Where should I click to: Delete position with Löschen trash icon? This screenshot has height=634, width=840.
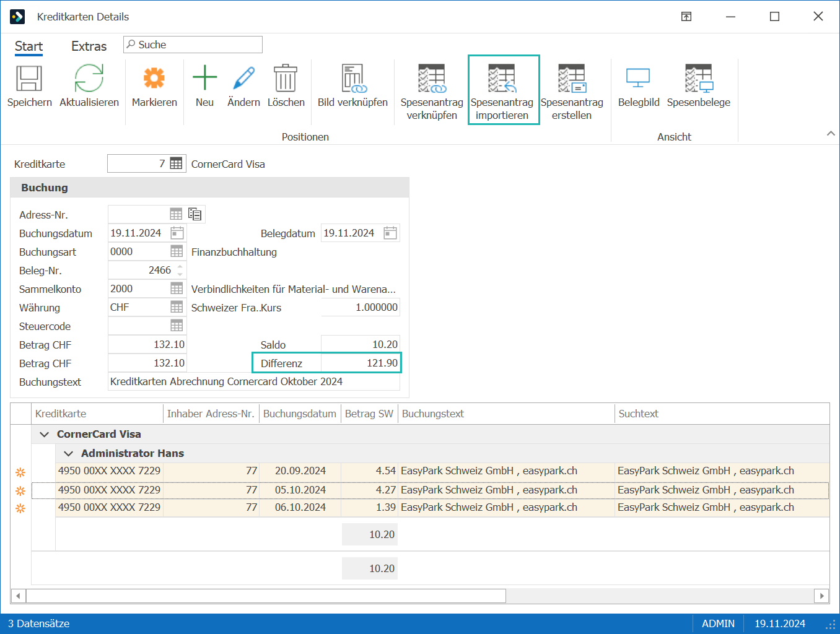point(286,79)
